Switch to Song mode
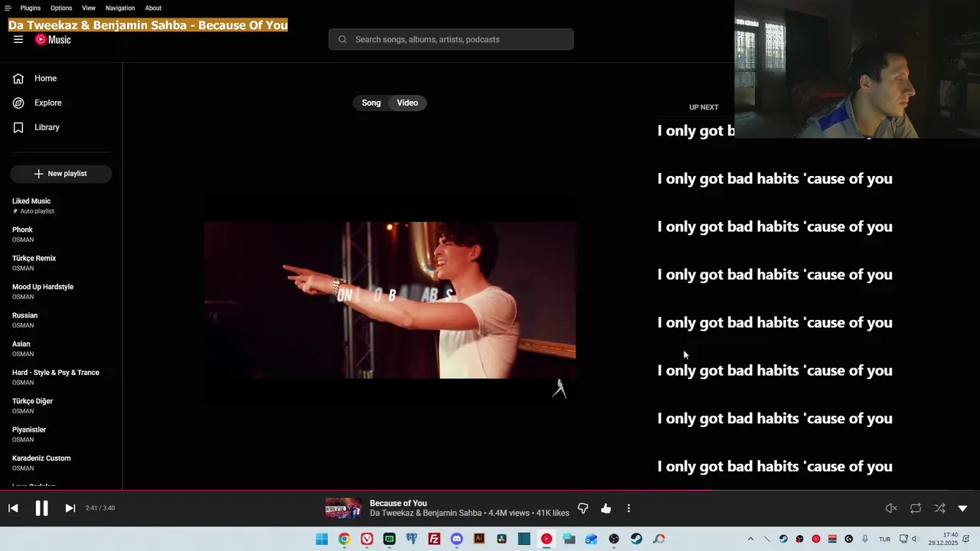The image size is (980, 551). click(x=371, y=103)
